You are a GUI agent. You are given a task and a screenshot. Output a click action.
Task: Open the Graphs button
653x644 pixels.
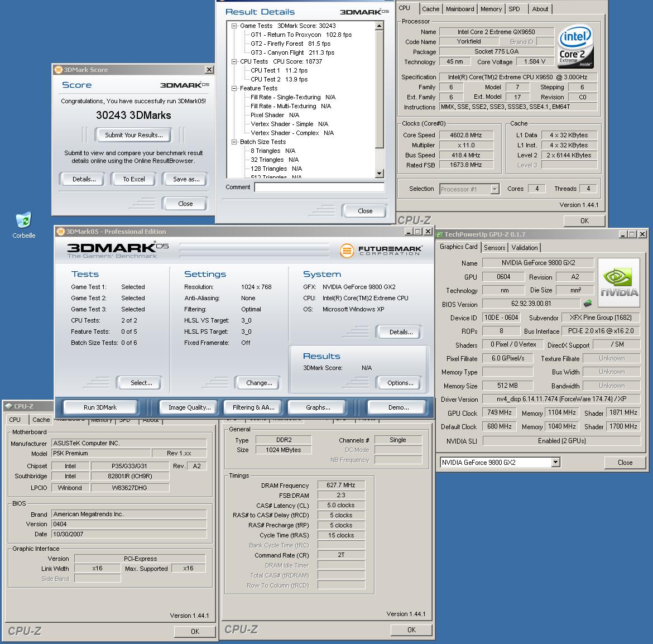coord(318,407)
